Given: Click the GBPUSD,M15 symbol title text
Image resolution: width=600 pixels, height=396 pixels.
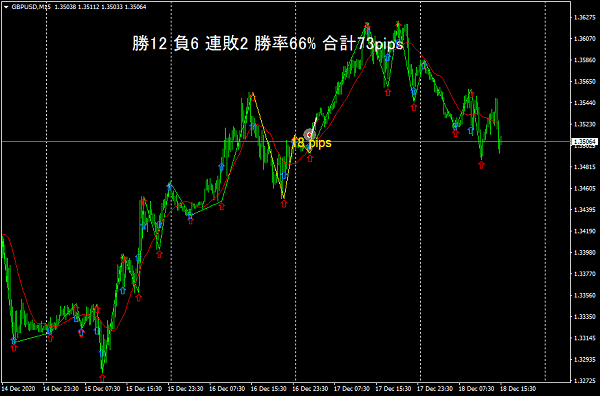Looking at the screenshot, I should (31, 7).
